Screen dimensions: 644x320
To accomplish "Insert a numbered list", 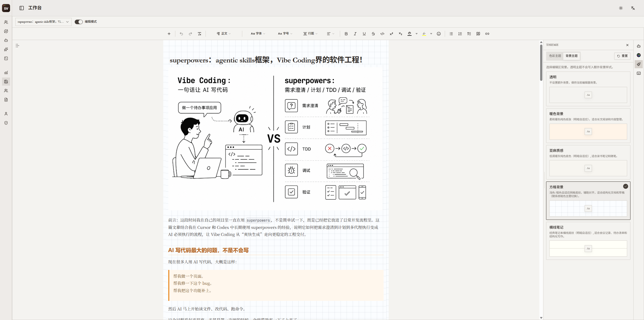I will 460,34.
